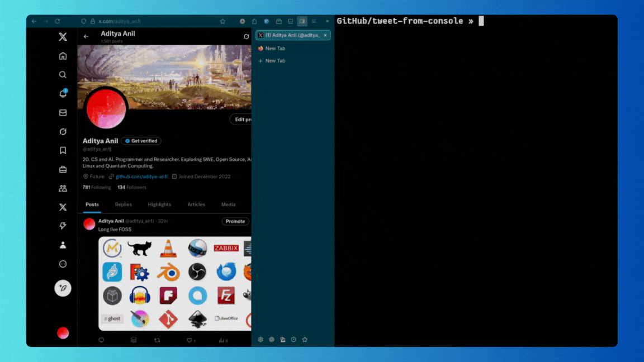Open Explore search icon in X sidebar
Viewport: 644px width, 362px height.
click(x=63, y=75)
